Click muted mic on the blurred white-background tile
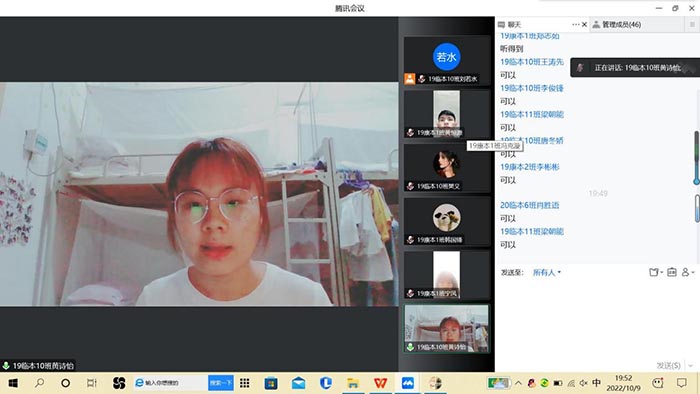 (410, 293)
